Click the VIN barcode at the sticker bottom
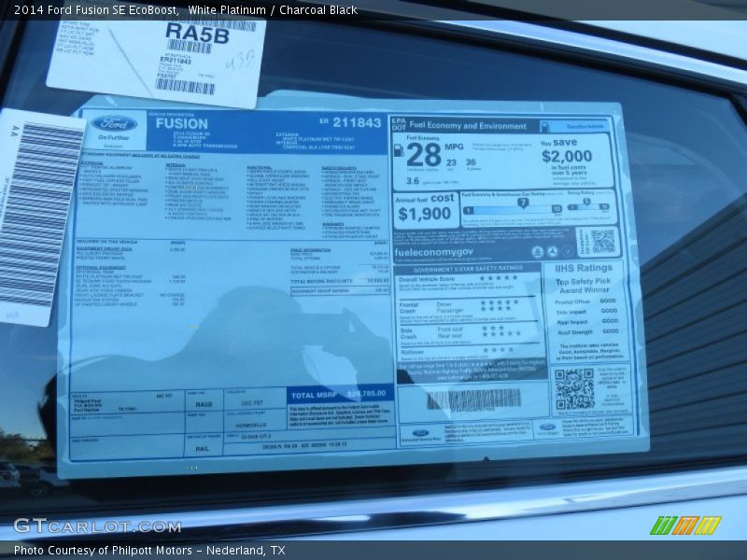Screen dimensions: 747x560 473,399
